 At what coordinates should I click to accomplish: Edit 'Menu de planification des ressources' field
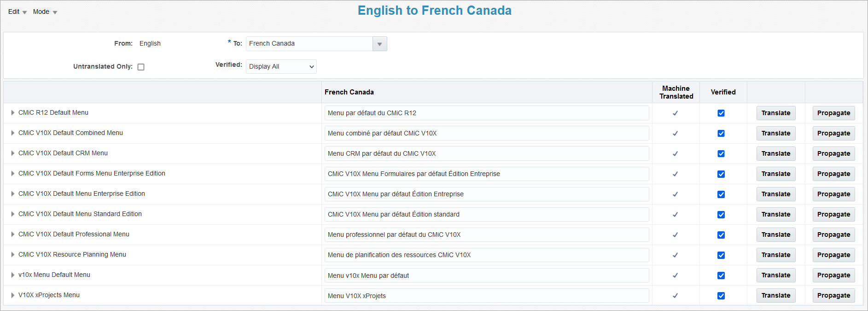pos(487,255)
